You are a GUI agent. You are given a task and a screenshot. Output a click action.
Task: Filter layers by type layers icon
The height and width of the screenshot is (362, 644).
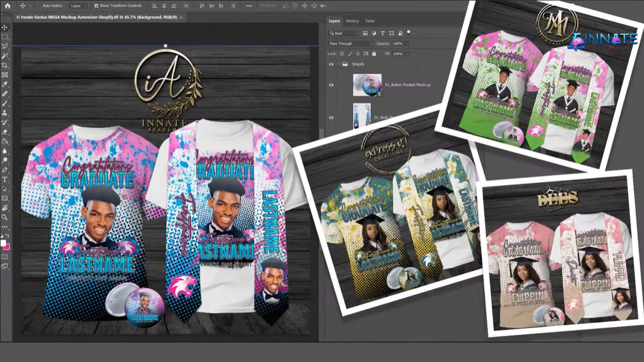click(382, 33)
